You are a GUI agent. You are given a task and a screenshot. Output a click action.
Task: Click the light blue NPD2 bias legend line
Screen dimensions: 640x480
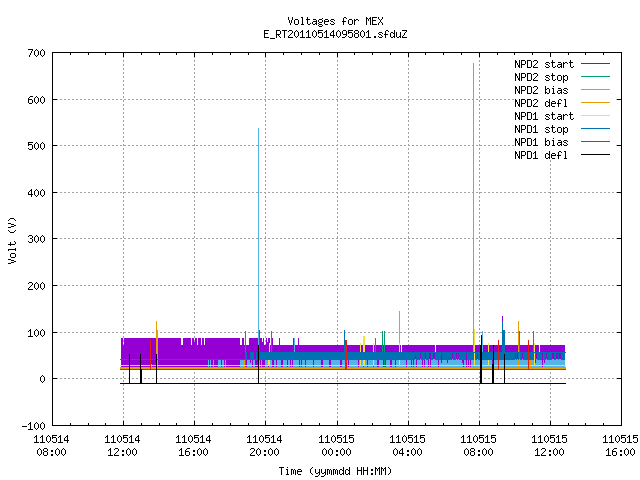(x=595, y=90)
